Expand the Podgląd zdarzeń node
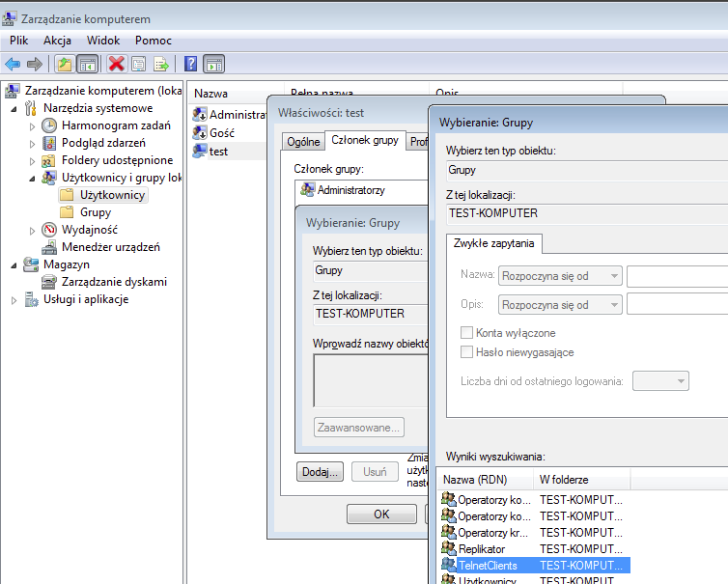The width and height of the screenshot is (728, 584). click(32, 144)
